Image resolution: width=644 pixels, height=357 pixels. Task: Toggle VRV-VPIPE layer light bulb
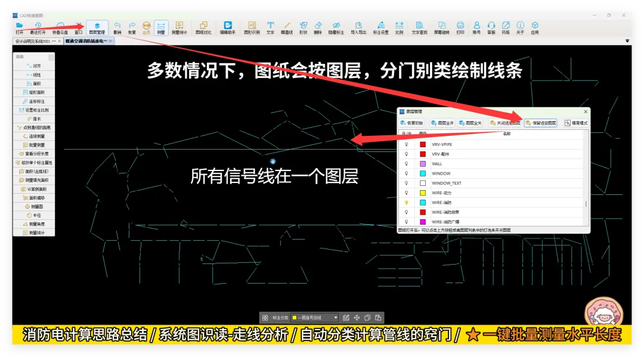point(406,144)
